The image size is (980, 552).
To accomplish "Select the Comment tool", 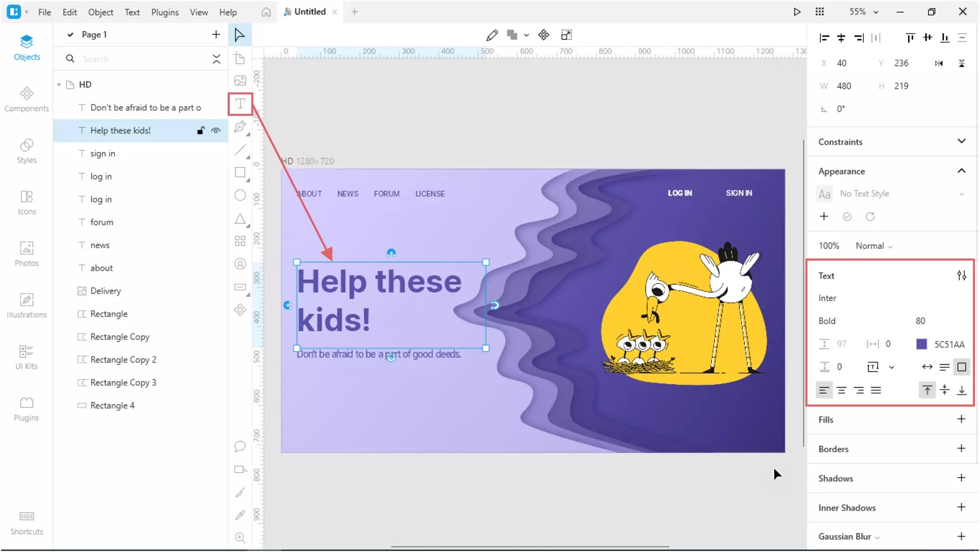I will (x=240, y=447).
